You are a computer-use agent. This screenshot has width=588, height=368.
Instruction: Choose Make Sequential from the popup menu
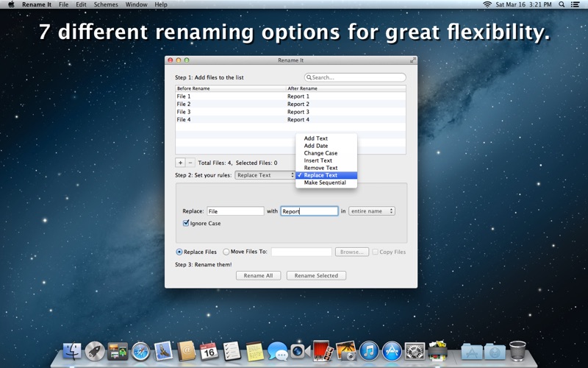point(325,183)
